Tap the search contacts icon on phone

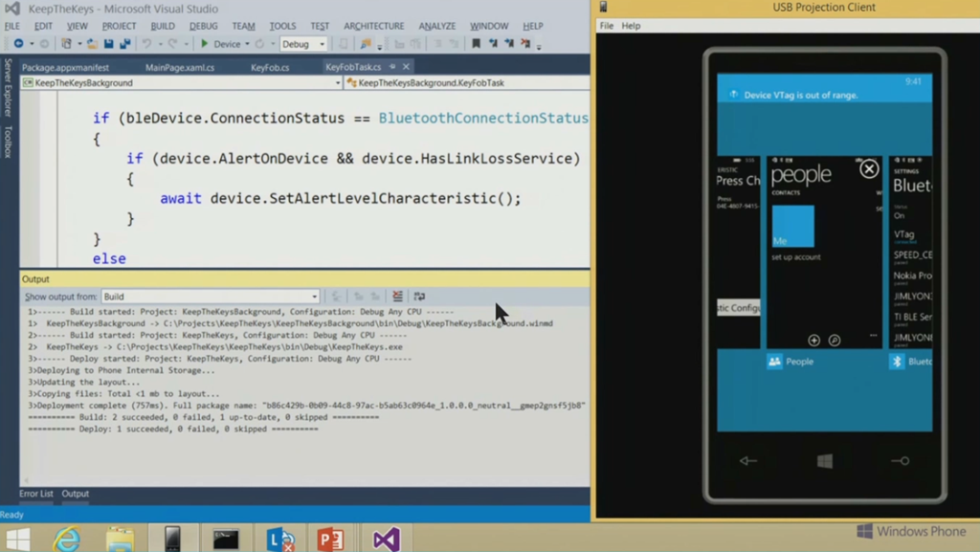[835, 341]
